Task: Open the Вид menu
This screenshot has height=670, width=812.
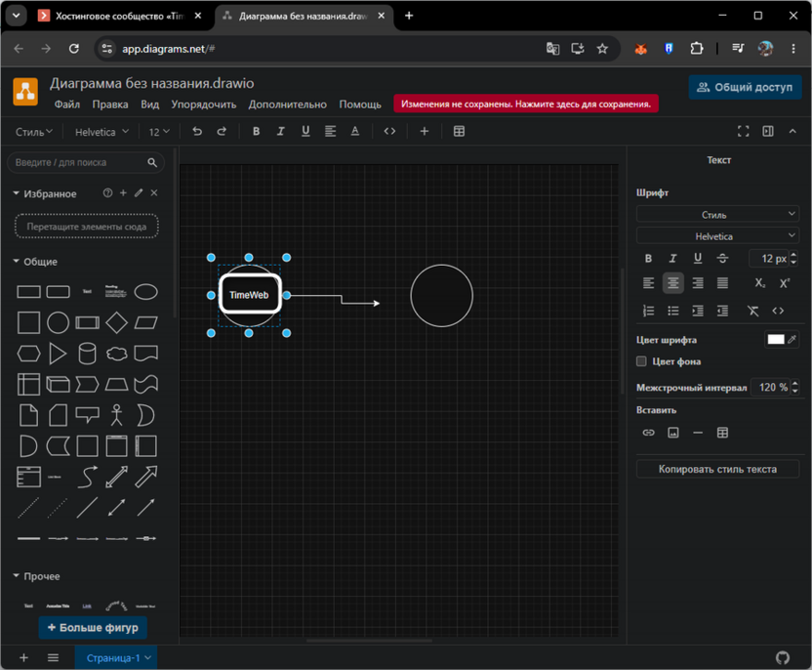Action: [x=149, y=105]
